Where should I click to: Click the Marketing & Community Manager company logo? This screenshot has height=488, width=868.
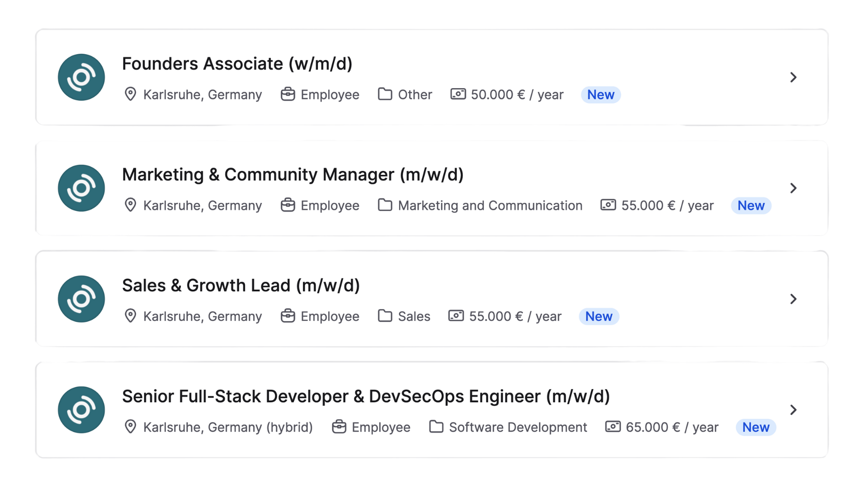coord(81,188)
